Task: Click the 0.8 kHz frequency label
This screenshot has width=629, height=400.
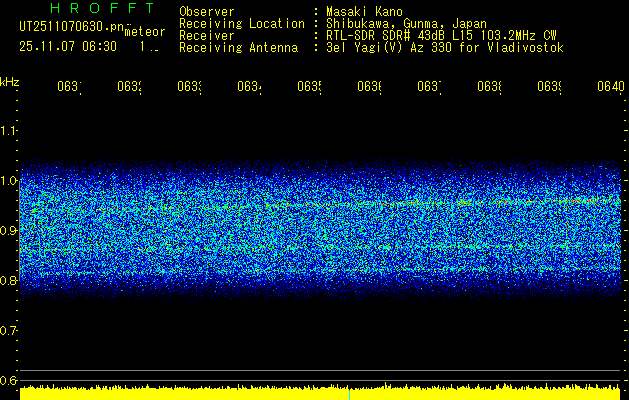Action: click(x=8, y=280)
